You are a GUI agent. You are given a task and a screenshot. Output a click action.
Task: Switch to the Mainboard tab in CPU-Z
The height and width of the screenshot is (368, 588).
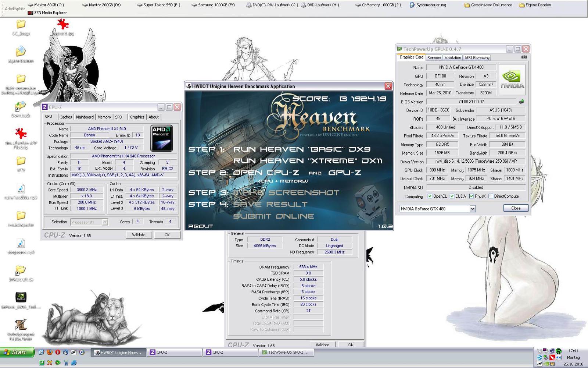pyautogui.click(x=85, y=117)
